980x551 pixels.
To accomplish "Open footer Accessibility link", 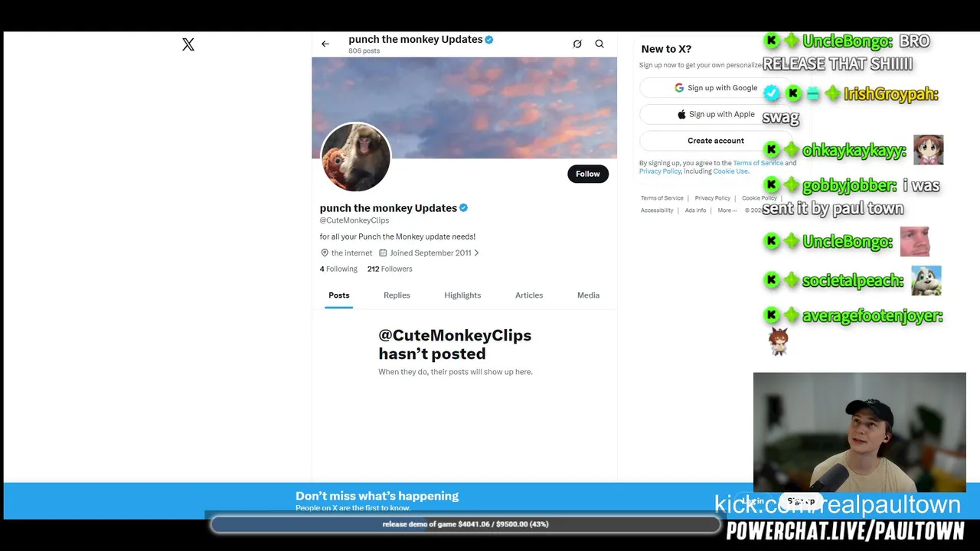I will [x=657, y=210].
